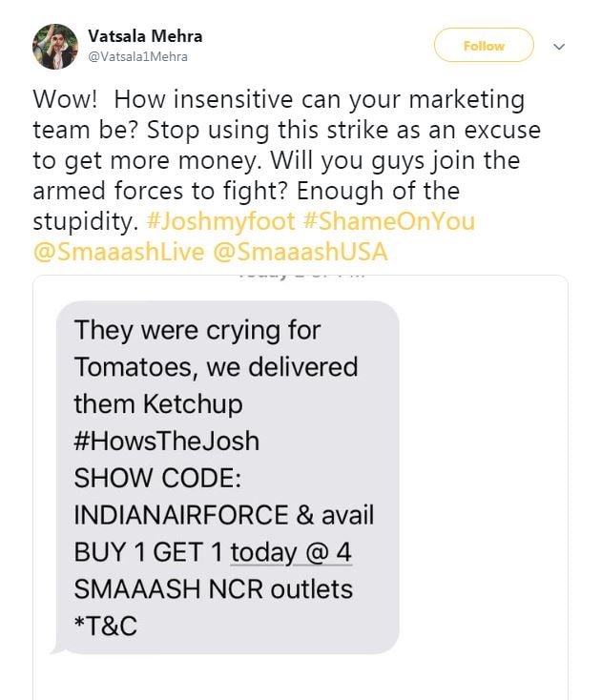Viewport: 601px width, 700px height.
Task: Visit the @SmaaashUSA mention
Action: (300, 252)
